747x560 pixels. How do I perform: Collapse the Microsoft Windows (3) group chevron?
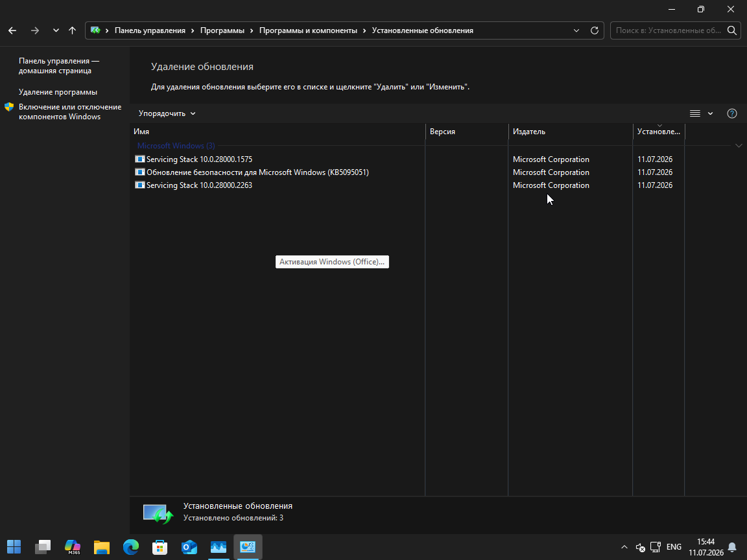739,146
